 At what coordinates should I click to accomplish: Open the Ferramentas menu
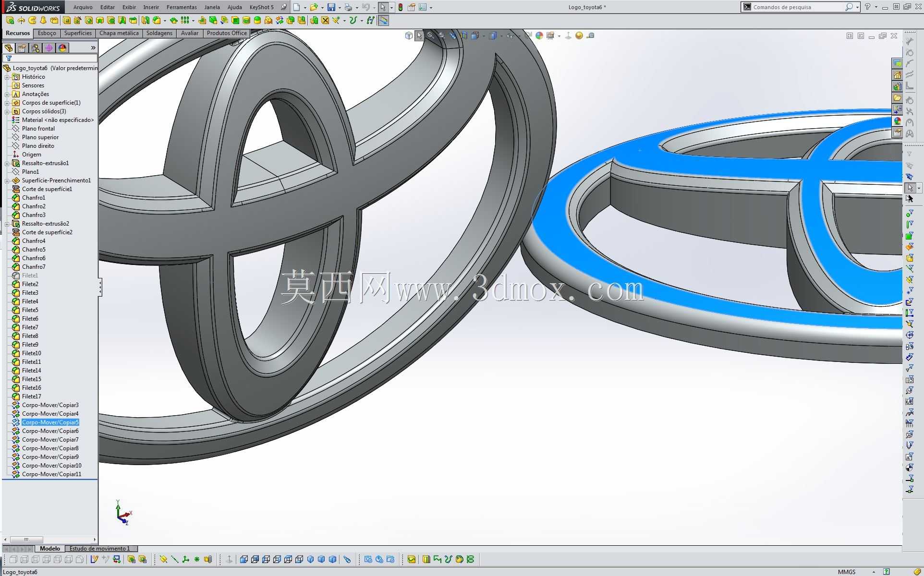182,7
